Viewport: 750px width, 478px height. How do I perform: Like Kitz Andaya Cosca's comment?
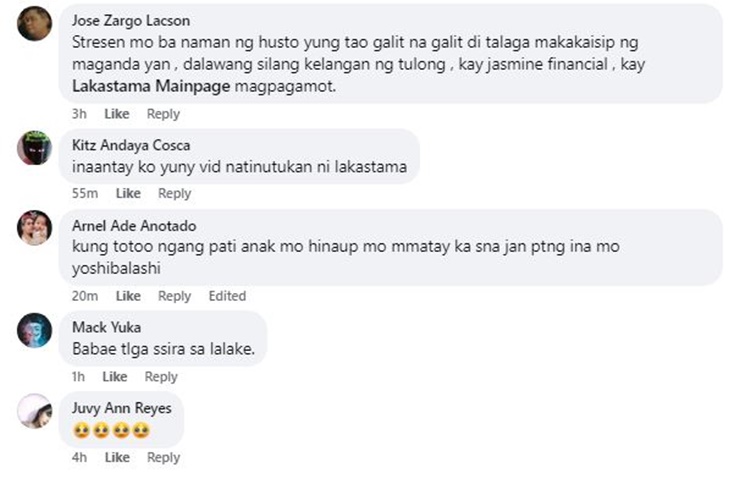coord(128,193)
